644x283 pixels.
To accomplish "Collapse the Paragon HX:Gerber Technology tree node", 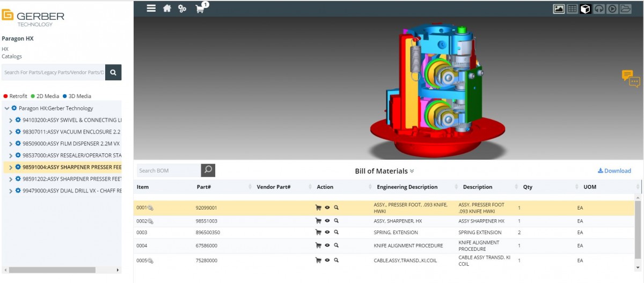I will [x=7, y=108].
